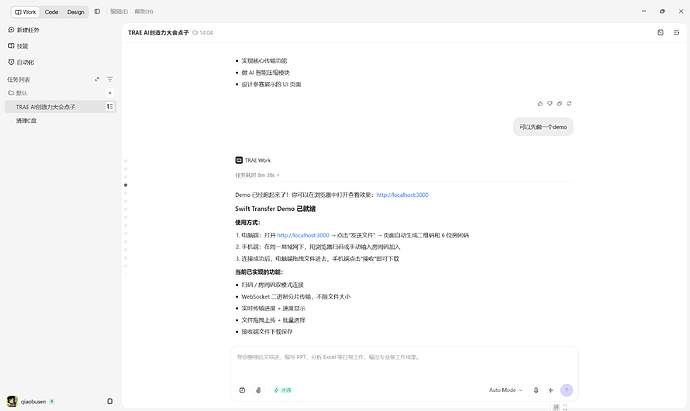Click the add button in the 默认 row

click(110, 93)
